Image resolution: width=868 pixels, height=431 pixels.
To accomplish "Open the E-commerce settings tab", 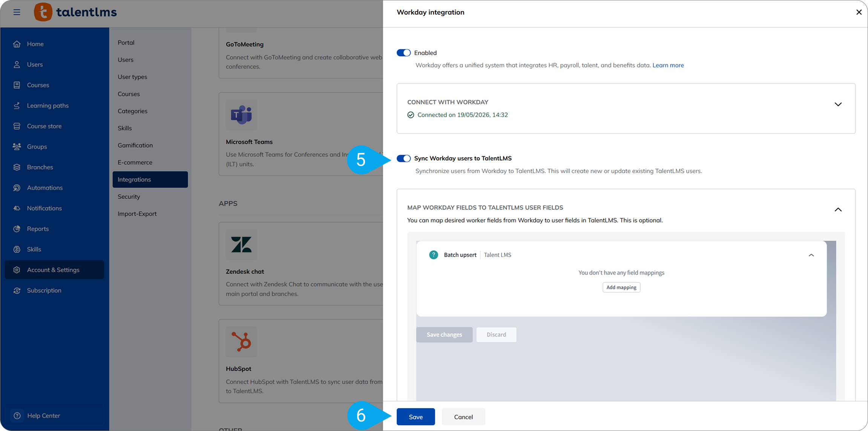I will [135, 163].
